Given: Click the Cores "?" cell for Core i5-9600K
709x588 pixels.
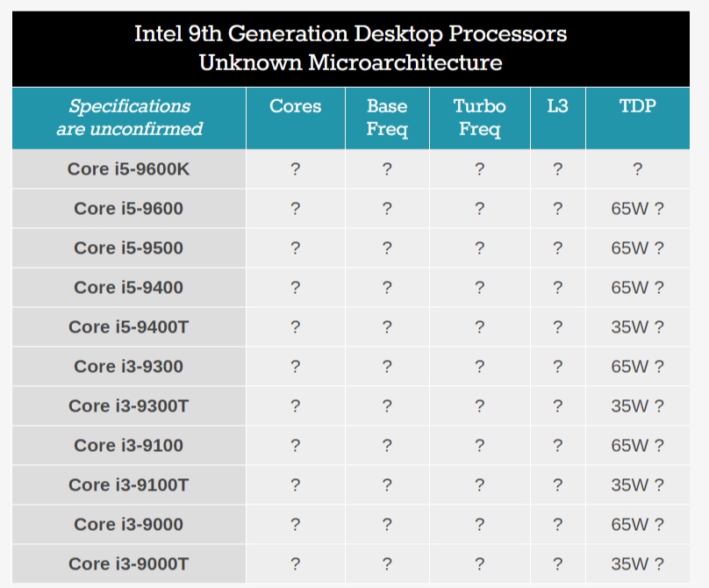Looking at the screenshot, I should click(x=295, y=169).
